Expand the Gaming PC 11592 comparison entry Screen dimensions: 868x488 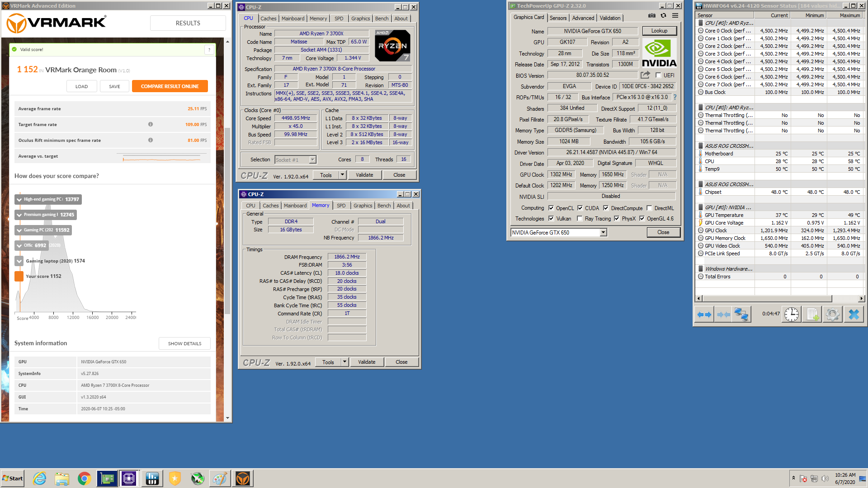point(19,230)
